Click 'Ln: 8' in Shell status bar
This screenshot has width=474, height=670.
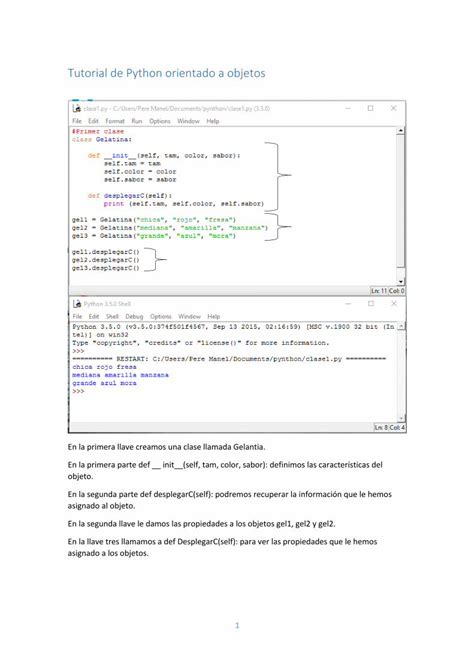[x=381, y=427]
